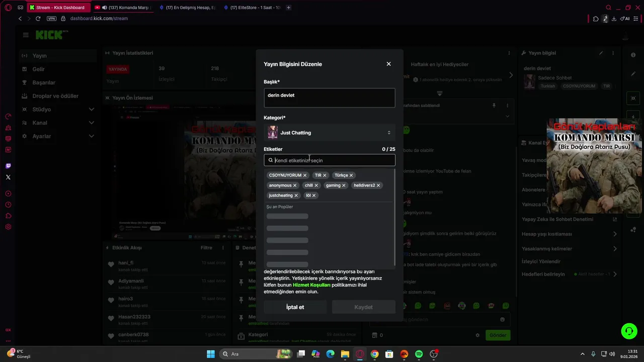This screenshot has width=644, height=362.
Task: Open Yayın bilgisi panel options menu
Action: click(x=613, y=53)
